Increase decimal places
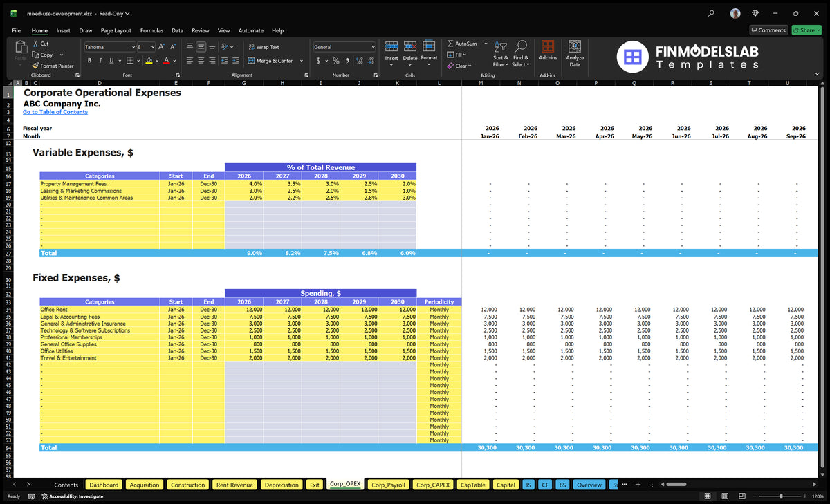Screen dimensions: 830x504 coord(360,61)
